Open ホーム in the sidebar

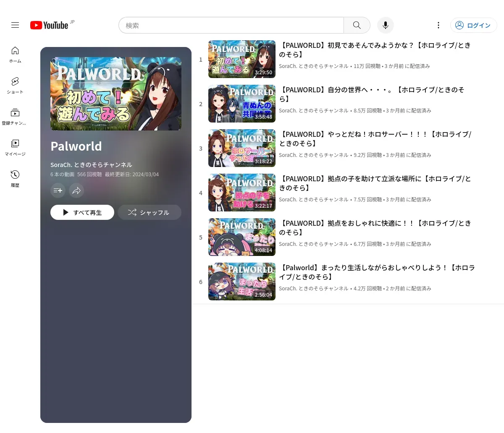(15, 55)
